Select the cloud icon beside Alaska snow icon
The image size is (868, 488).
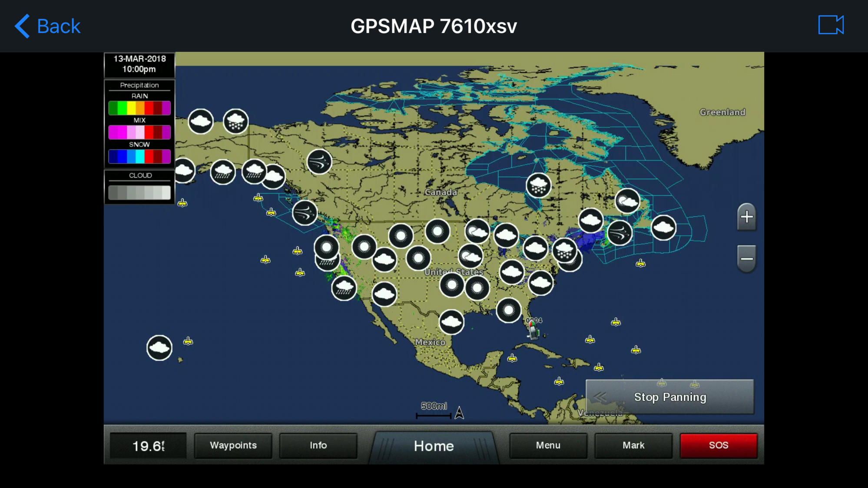click(x=200, y=121)
